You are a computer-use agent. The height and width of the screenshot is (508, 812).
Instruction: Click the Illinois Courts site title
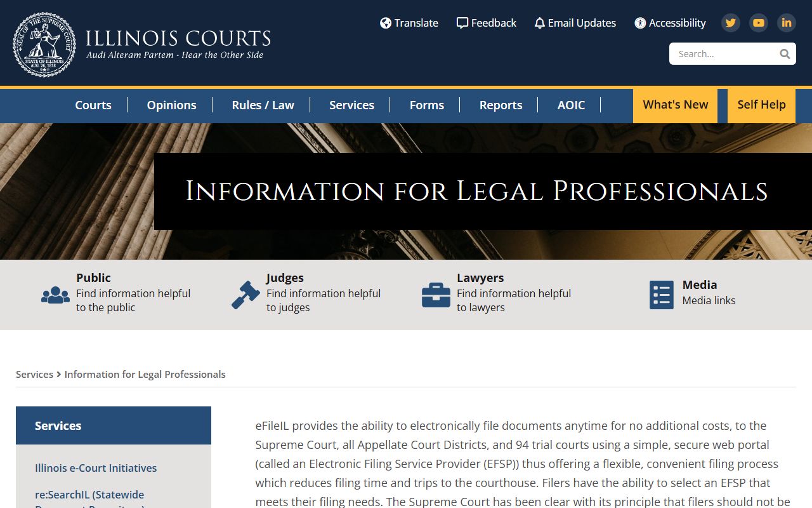(x=178, y=38)
